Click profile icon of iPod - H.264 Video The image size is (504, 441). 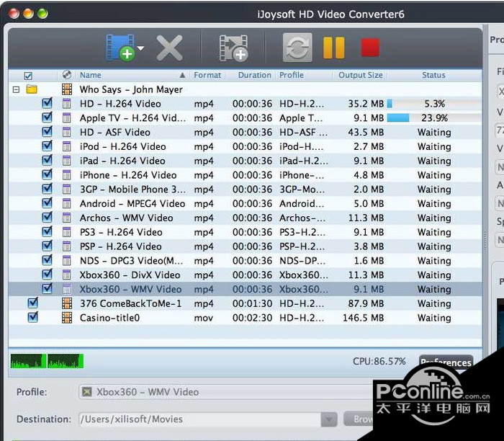pyautogui.click(x=66, y=146)
